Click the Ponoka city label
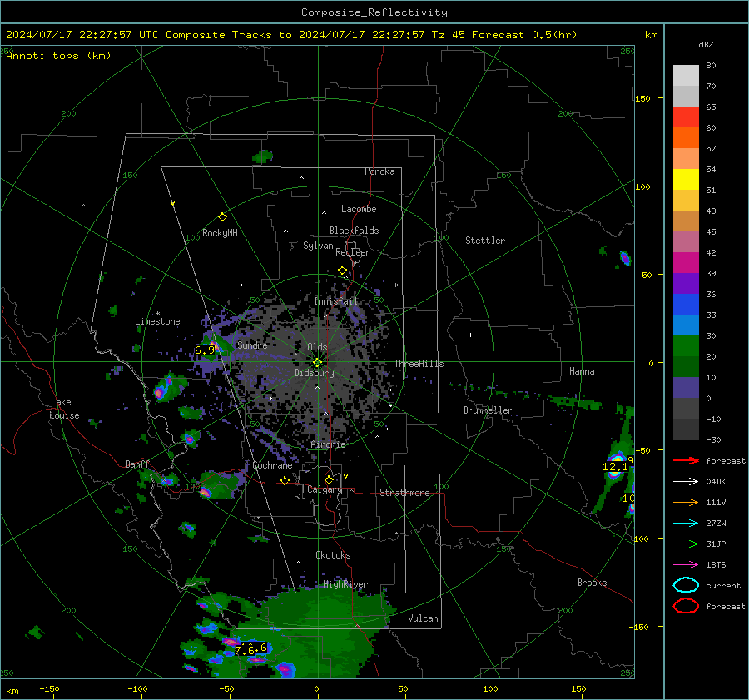 point(379,171)
